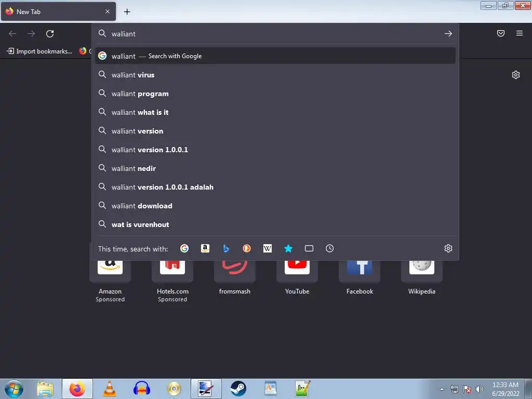
Task: Search history with the clock icon
Action: [330, 249]
